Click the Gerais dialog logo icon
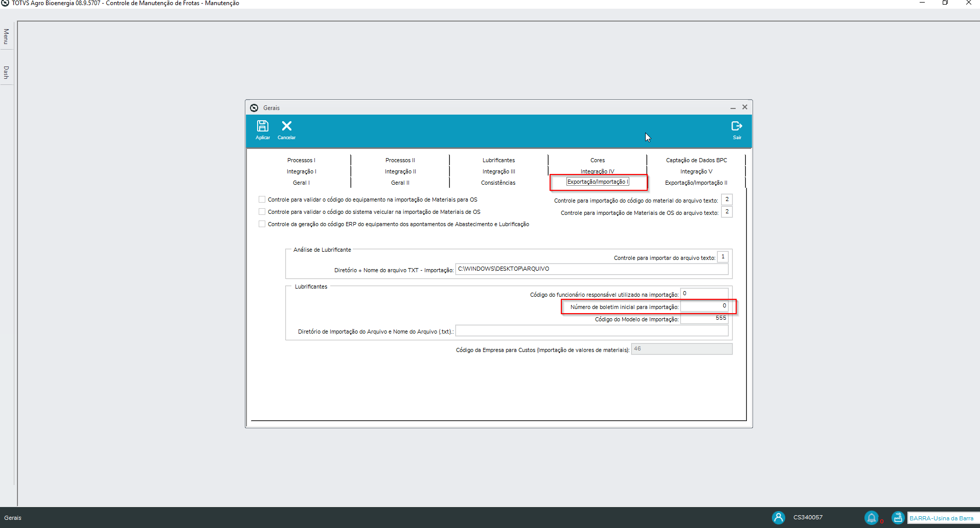The height and width of the screenshot is (528, 980). [254, 108]
